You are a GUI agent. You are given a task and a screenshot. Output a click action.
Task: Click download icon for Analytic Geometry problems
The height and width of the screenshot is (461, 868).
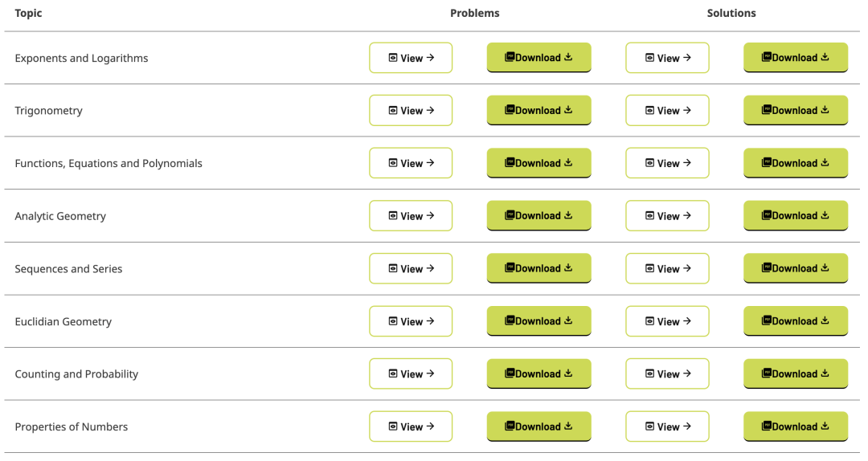pos(568,215)
